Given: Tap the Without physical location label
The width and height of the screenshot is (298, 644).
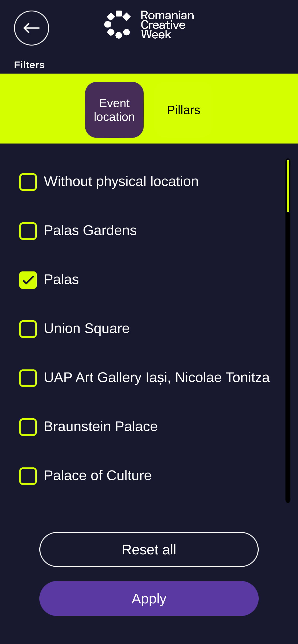Looking at the screenshot, I should pos(121,181).
